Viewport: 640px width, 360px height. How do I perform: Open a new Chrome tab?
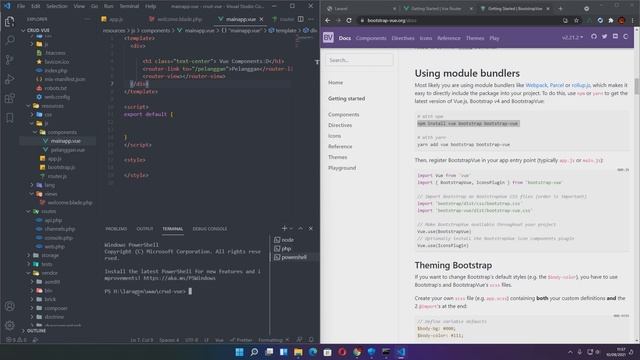560,9
